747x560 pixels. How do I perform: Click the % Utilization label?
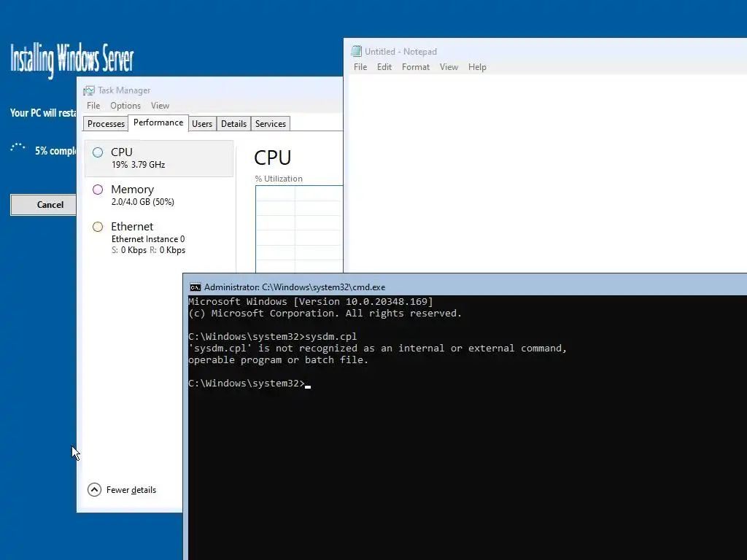click(x=279, y=179)
